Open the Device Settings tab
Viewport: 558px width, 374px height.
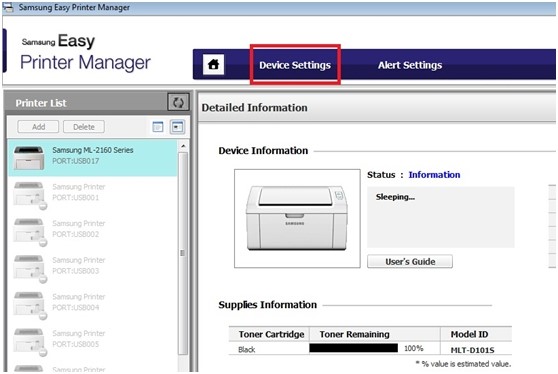click(295, 65)
